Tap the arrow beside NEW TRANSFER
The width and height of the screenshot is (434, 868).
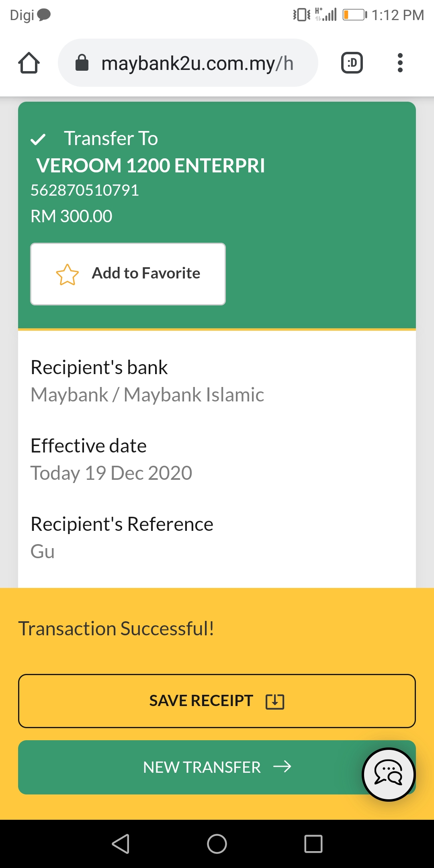pyautogui.click(x=282, y=767)
